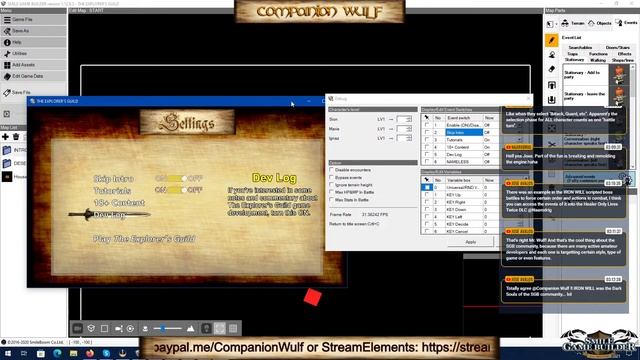Click the large mountain zoom-in icon

click(191, 328)
